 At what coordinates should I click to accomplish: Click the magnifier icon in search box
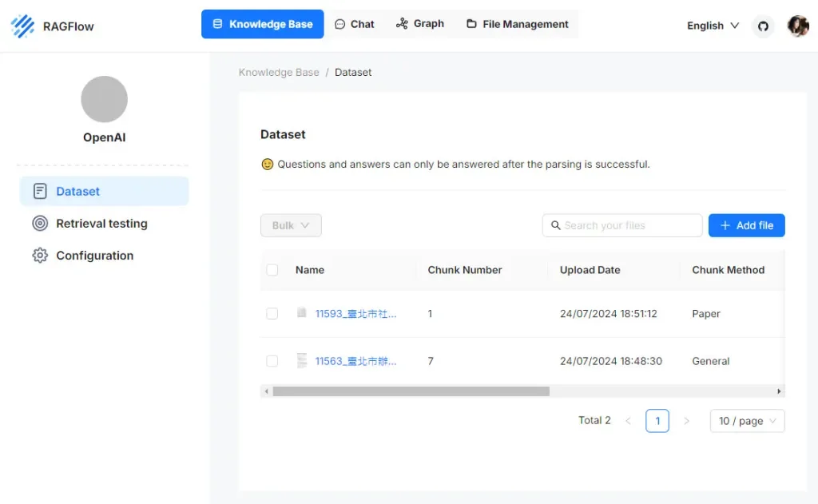coord(556,225)
